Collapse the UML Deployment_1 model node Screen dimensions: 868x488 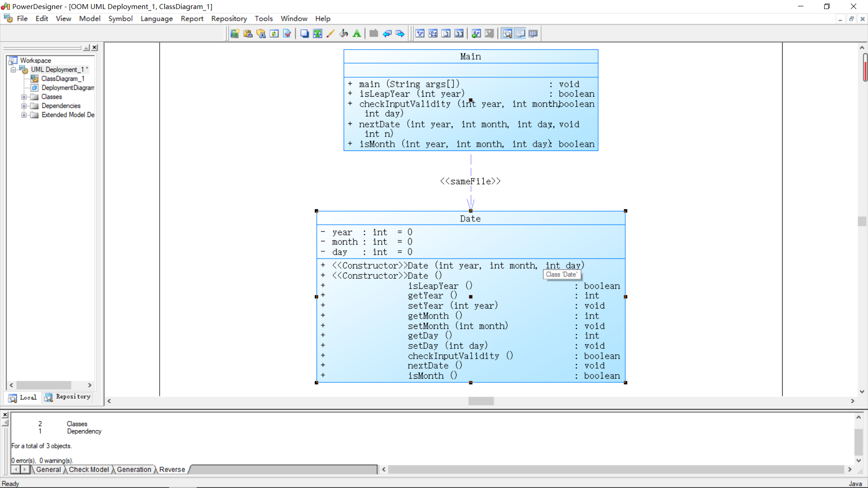pos(13,70)
